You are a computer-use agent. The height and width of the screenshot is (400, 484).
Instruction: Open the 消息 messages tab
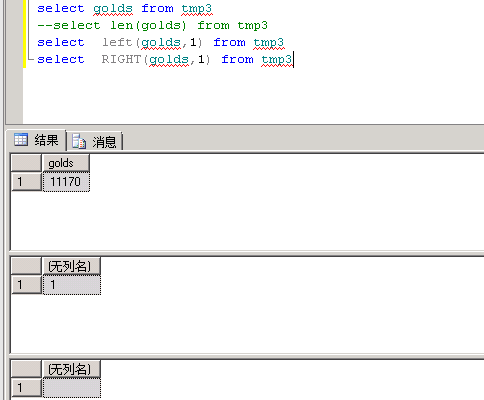pos(94,141)
